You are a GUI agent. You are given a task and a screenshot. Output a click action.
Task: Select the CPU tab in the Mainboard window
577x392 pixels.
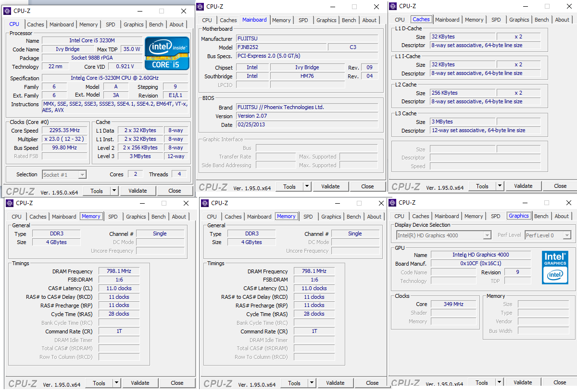point(207,20)
